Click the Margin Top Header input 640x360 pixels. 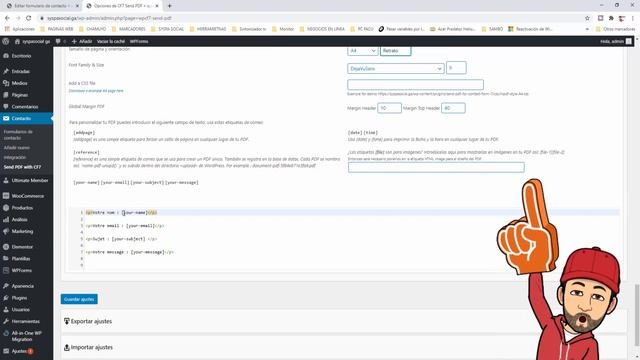point(453,108)
